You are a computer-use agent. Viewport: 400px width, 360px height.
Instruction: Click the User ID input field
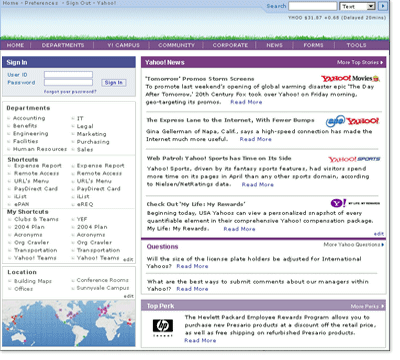68,75
